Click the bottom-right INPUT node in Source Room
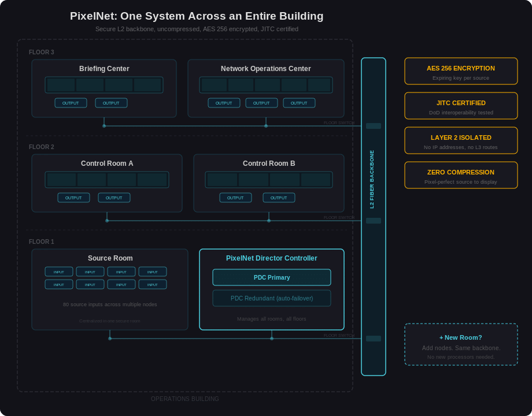 click(x=152, y=284)
